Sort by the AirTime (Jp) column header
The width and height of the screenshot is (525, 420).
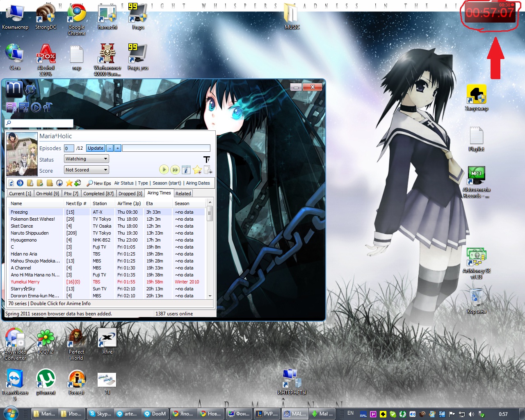129,203
